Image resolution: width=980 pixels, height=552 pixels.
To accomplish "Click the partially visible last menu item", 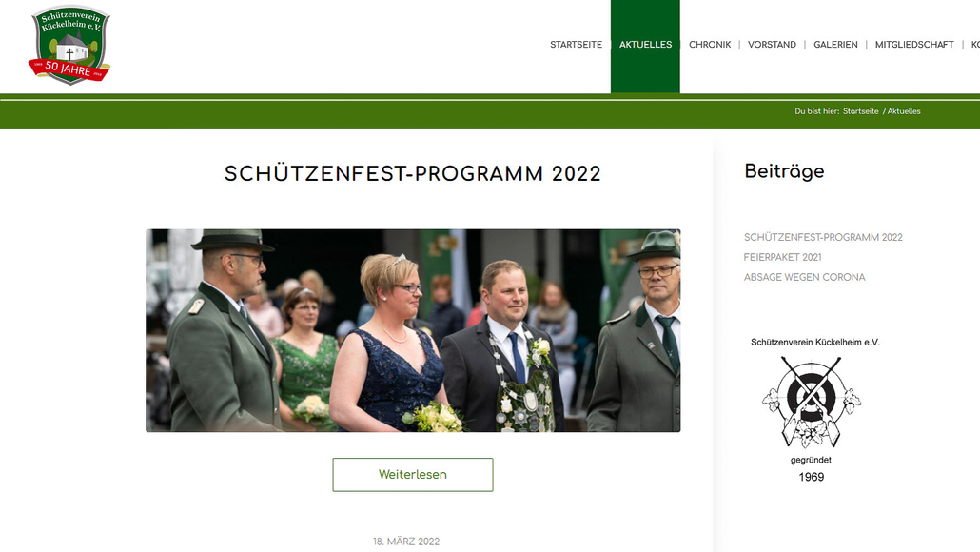I will [x=975, y=45].
